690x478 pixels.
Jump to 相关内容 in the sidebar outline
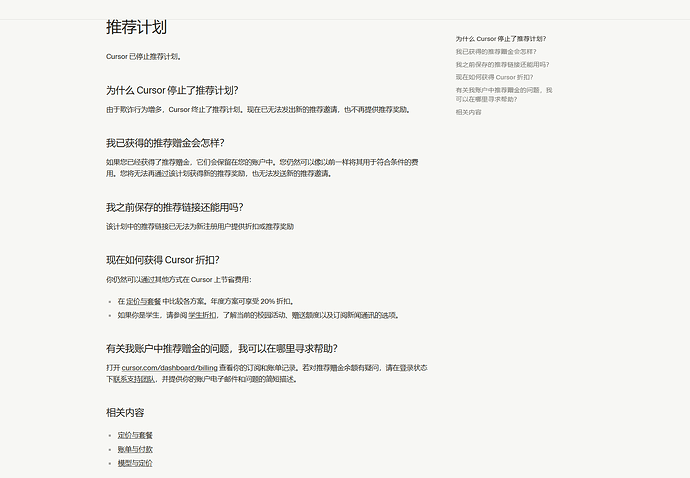point(468,112)
